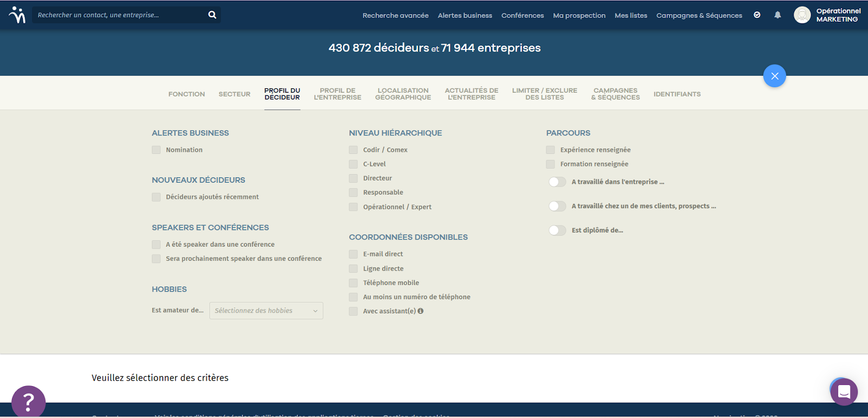This screenshot has height=418, width=868.
Task: Close the filter panel with X button
Action: point(775,76)
